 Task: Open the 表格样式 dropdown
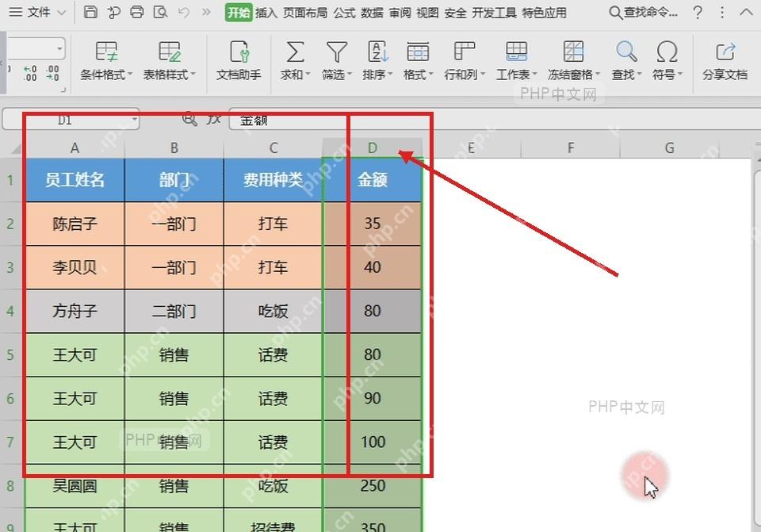click(169, 75)
